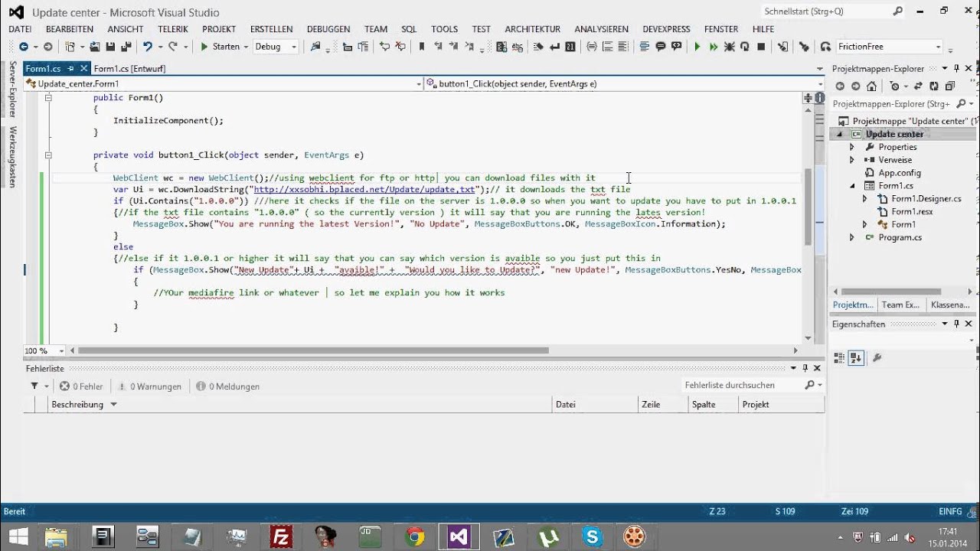Screen dimensions: 980x551
Task: Toggle the 0 Warnungen filter button
Action: tap(149, 386)
